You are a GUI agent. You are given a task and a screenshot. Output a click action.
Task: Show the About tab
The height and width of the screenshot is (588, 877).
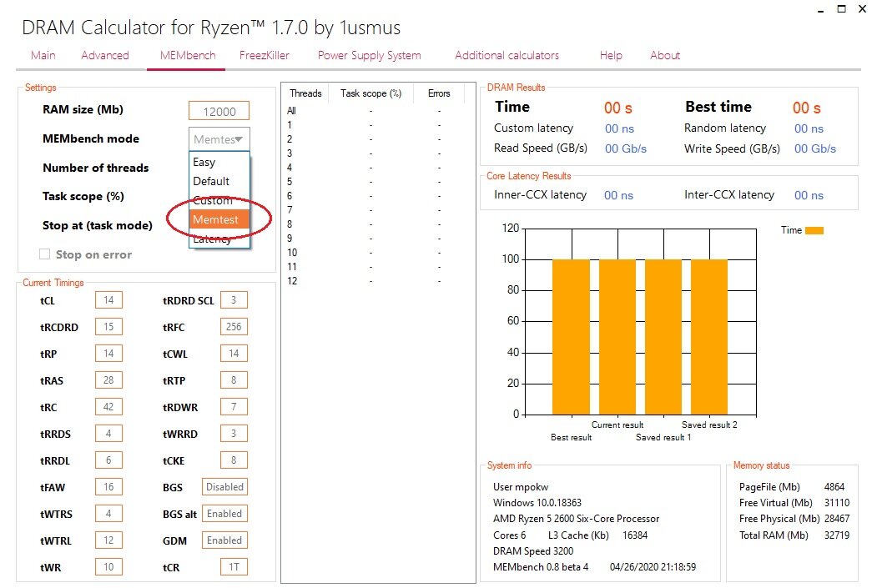click(x=665, y=55)
